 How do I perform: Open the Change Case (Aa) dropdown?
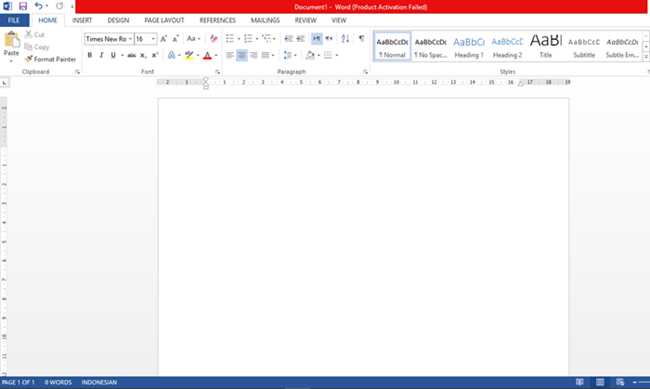pyautogui.click(x=193, y=39)
